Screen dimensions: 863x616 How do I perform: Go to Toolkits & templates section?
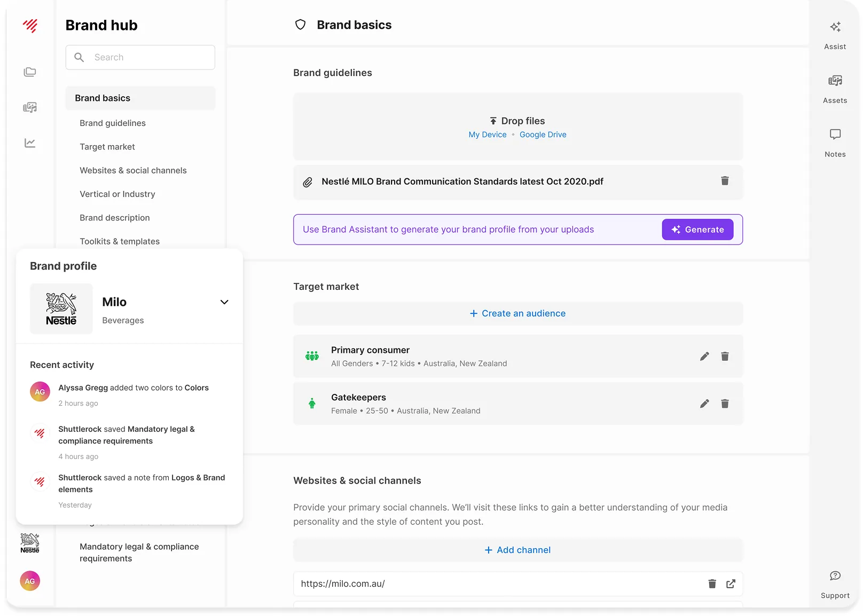(x=120, y=241)
